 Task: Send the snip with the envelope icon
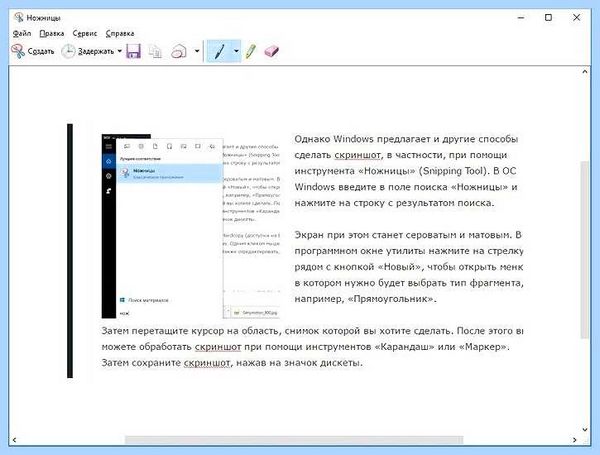[179, 51]
